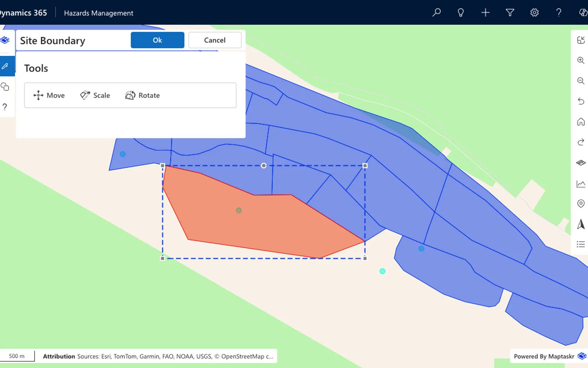Click the Maptaskr layers icon in left sidebar
Viewport: 588px width, 368px height.
(x=5, y=40)
